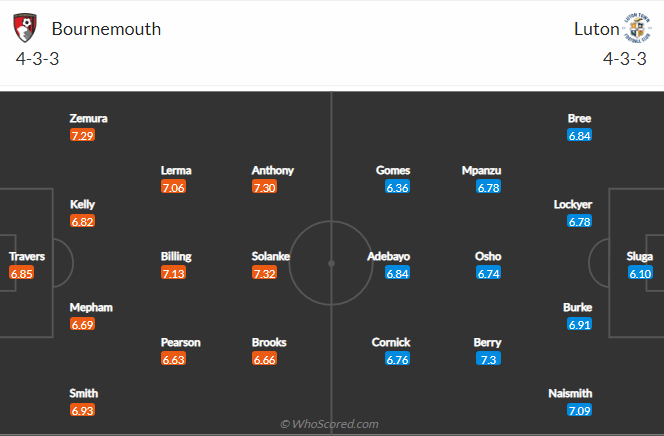Select Zemura's 7.29 rating badge
The image size is (664, 436).
click(x=82, y=135)
